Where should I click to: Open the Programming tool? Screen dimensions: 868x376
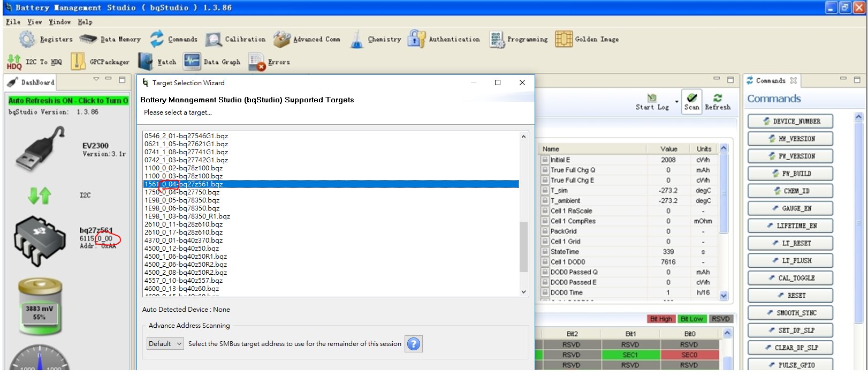tap(519, 39)
